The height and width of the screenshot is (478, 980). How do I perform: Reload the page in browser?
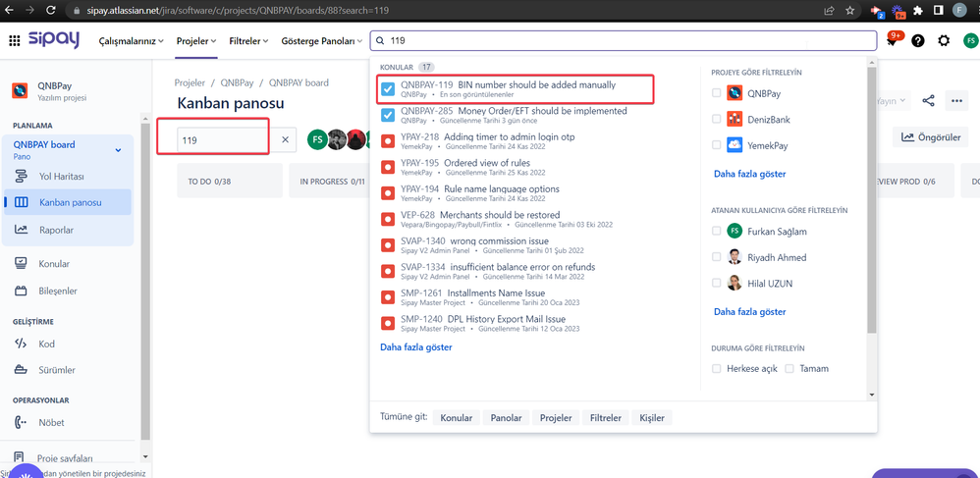click(51, 10)
